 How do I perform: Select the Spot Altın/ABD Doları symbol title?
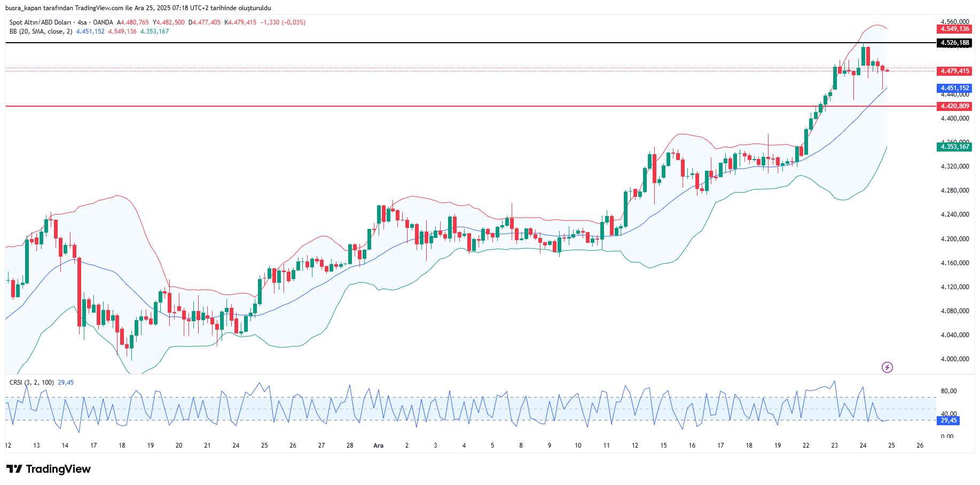[x=41, y=22]
